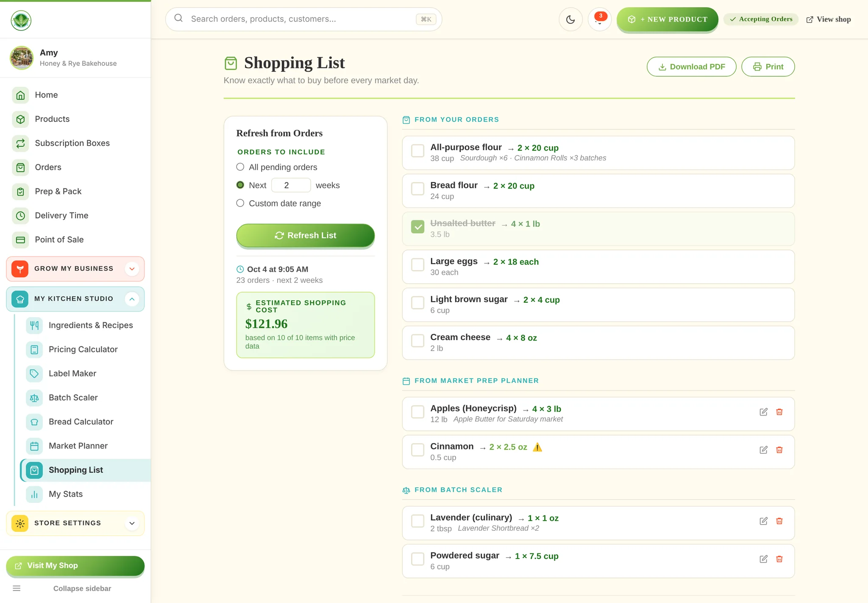Open Subscription Boxes in sidebar
The height and width of the screenshot is (603, 868).
pyautogui.click(x=75, y=143)
